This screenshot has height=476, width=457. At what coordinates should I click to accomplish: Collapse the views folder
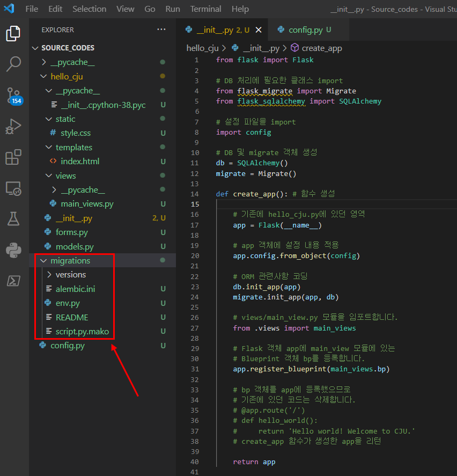pyautogui.click(x=49, y=175)
